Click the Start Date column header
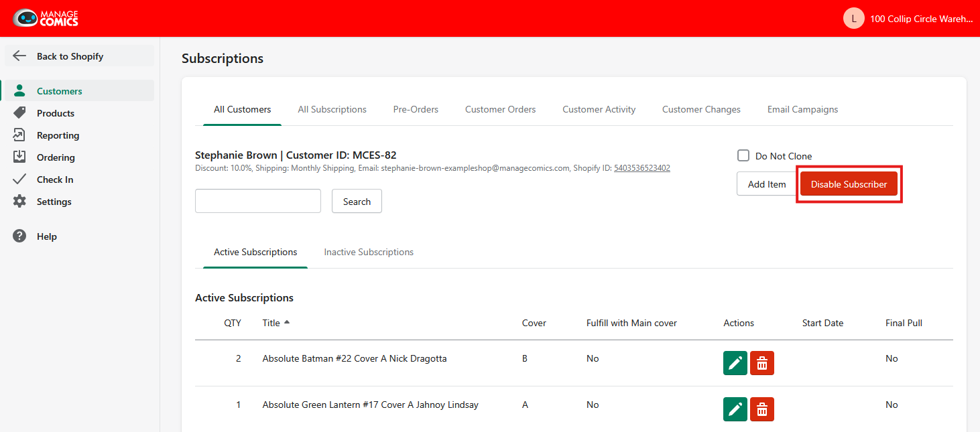 [x=822, y=323]
